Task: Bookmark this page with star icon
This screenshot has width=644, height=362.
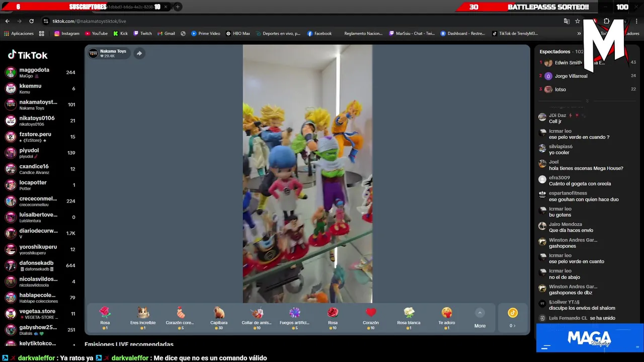Action: (x=578, y=21)
